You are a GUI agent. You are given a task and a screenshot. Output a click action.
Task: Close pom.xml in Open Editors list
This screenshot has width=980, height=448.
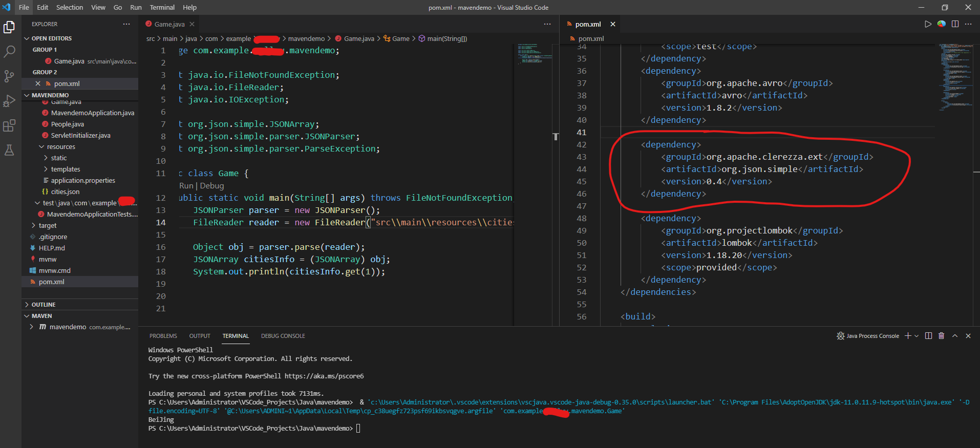pyautogui.click(x=38, y=83)
